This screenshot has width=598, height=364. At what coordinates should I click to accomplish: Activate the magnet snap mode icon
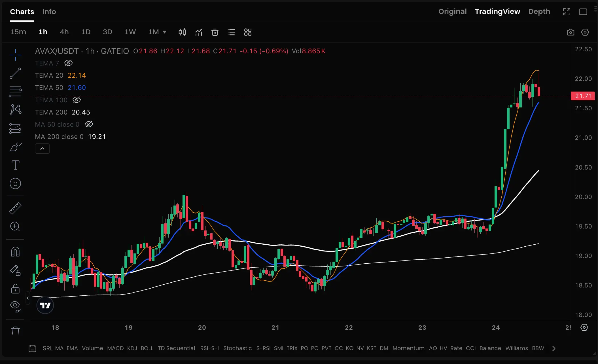pyautogui.click(x=15, y=252)
